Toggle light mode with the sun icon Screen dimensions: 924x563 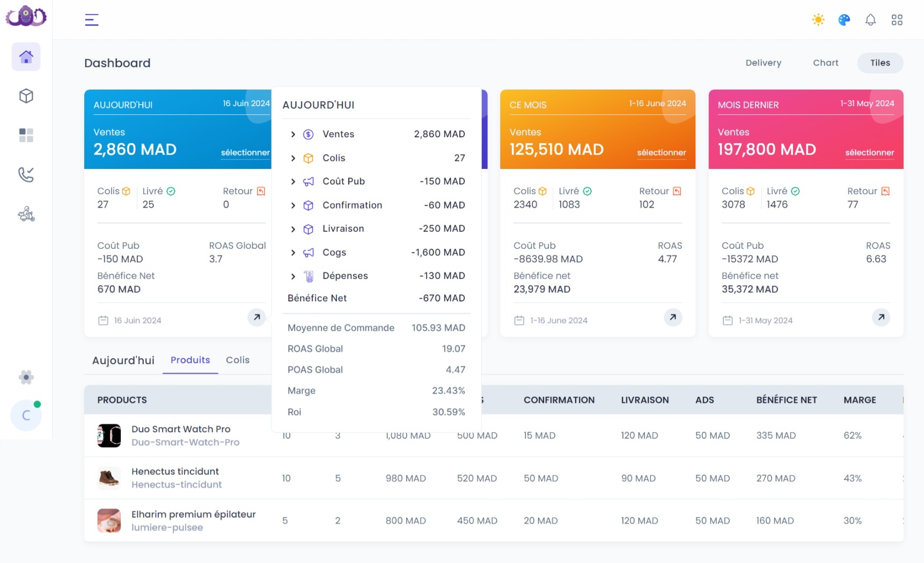[x=818, y=19]
